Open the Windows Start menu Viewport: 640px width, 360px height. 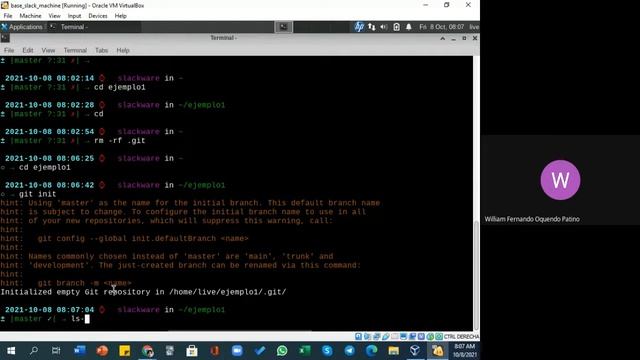coord(11,351)
